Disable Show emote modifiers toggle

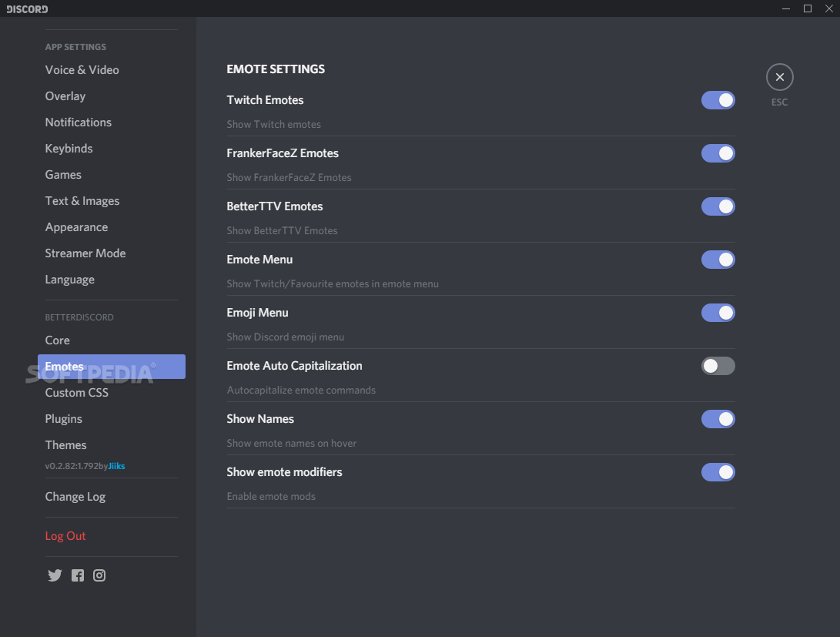(718, 472)
